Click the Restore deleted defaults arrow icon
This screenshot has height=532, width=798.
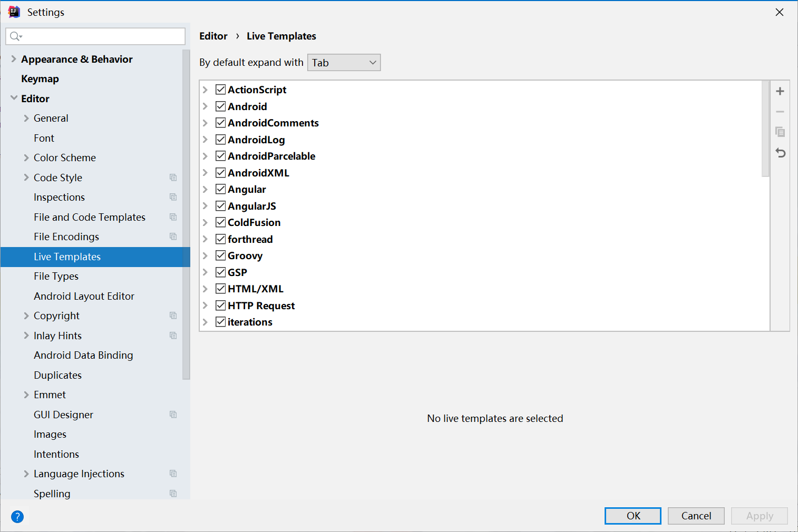click(x=780, y=153)
